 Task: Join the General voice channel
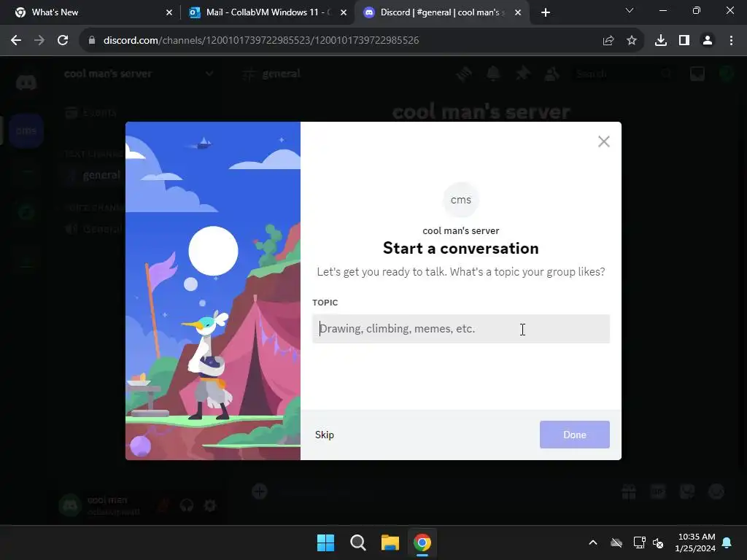[x=94, y=229]
